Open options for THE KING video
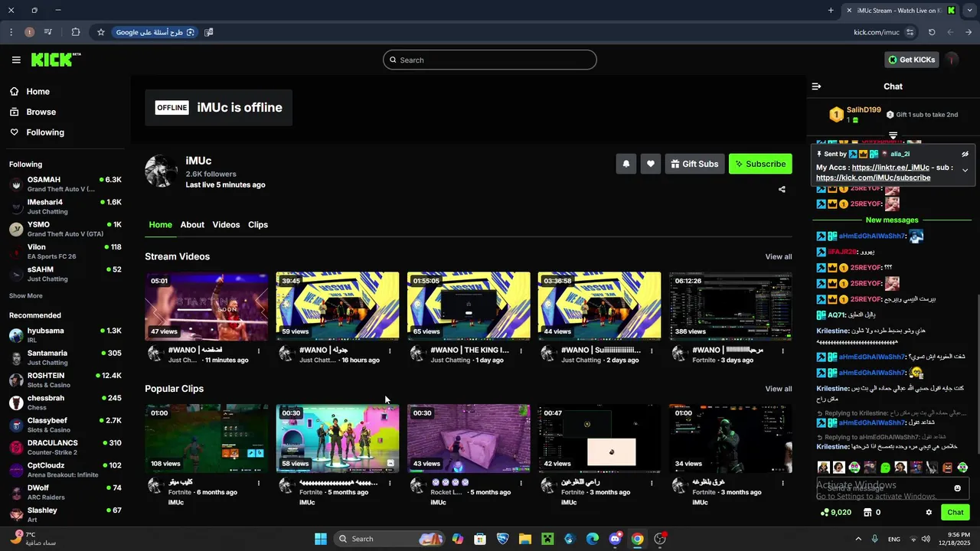Viewport: 980px width, 551px height. (x=521, y=351)
